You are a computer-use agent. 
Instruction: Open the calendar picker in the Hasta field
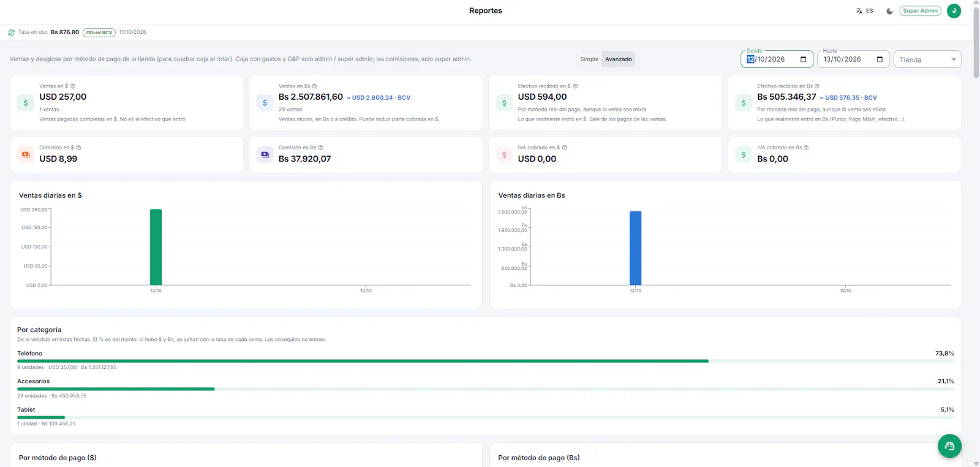[880, 59]
